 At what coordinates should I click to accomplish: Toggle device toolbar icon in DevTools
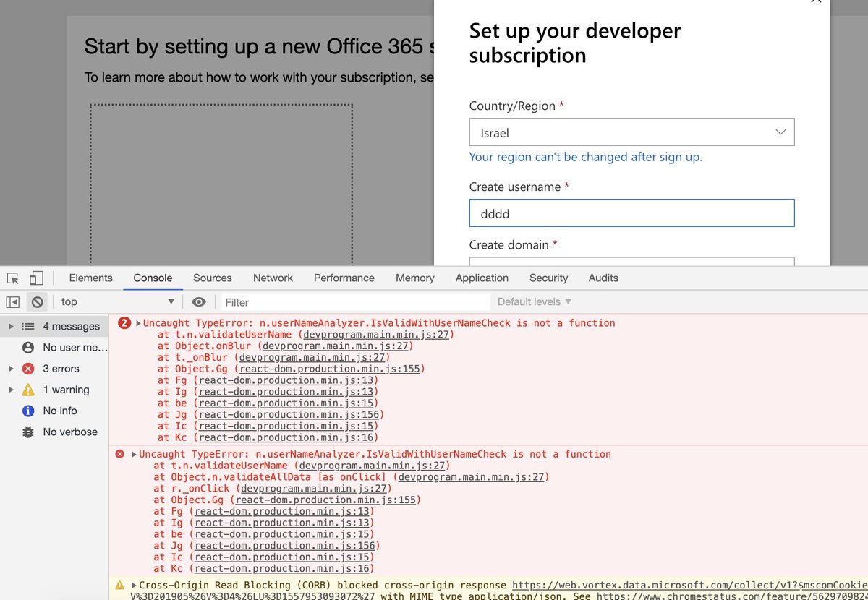(36, 278)
